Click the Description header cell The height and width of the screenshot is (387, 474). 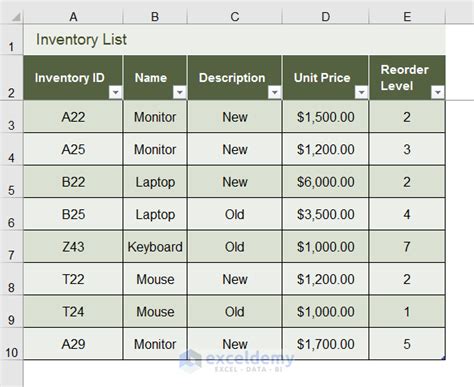(235, 78)
